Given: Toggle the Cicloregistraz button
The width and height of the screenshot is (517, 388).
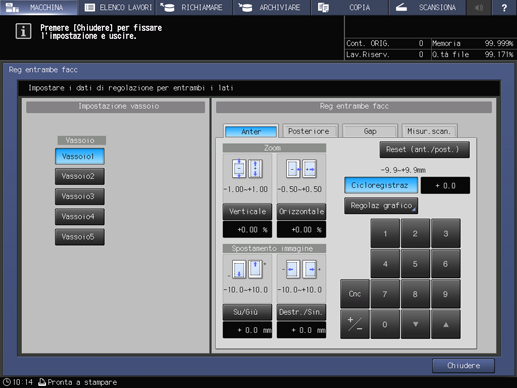Looking at the screenshot, I should coord(381,185).
